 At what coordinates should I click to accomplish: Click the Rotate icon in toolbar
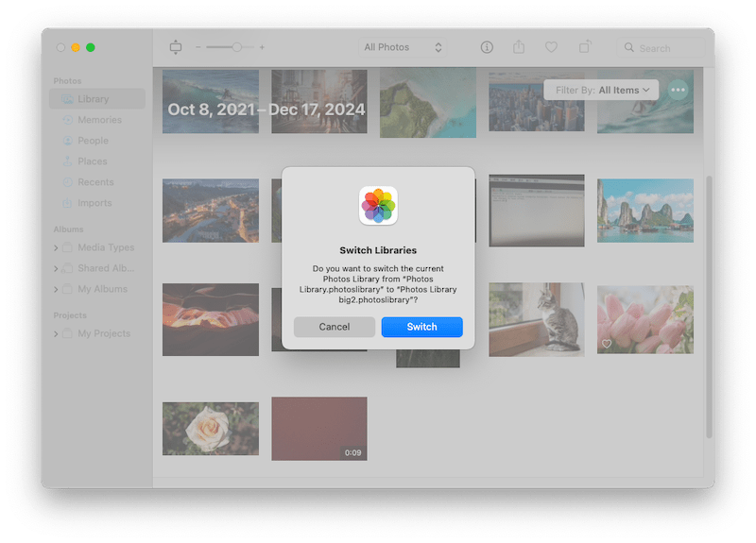(585, 47)
